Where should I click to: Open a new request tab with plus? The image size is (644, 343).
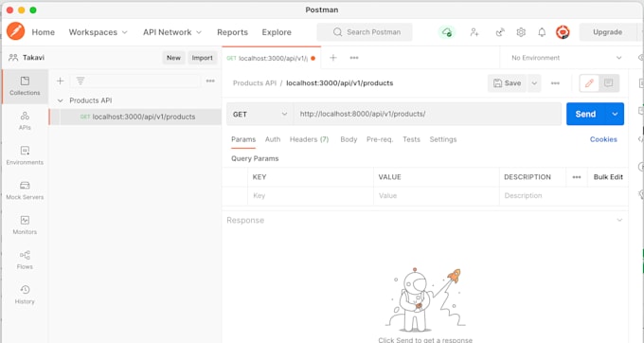[333, 58]
